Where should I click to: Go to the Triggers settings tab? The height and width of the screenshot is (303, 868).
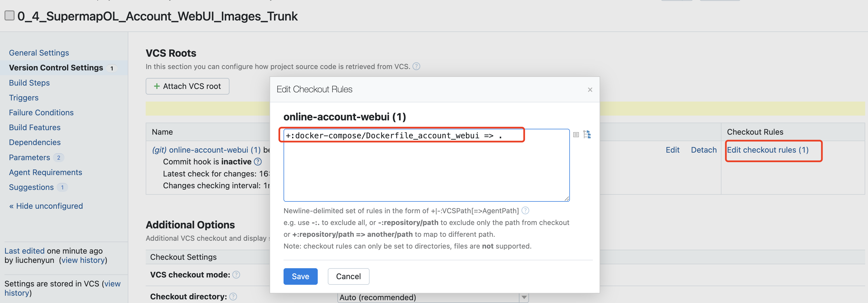tap(24, 98)
